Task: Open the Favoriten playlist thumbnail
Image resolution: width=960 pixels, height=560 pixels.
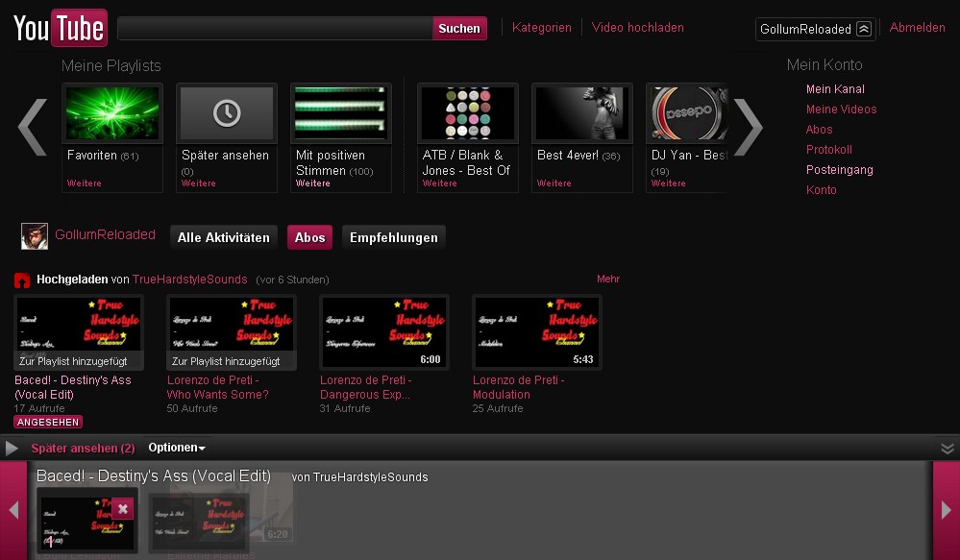Action: click(x=112, y=113)
